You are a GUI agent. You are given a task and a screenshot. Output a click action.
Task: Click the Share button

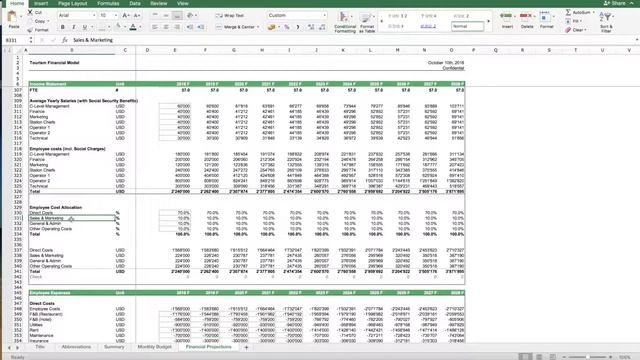pos(614,3)
